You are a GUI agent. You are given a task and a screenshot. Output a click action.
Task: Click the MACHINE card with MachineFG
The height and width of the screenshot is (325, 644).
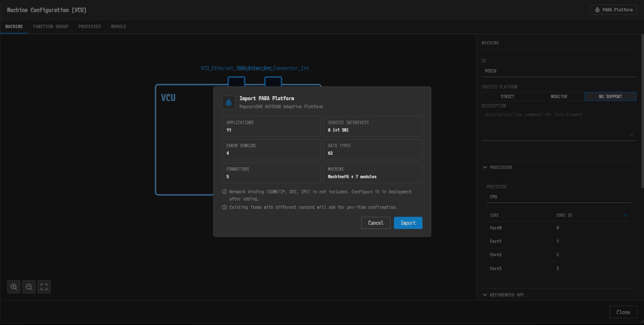(x=373, y=173)
